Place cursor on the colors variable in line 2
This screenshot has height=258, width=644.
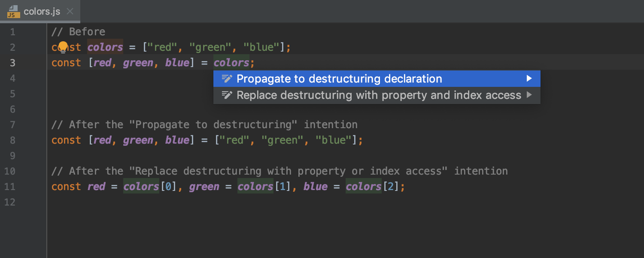pyautogui.click(x=105, y=47)
